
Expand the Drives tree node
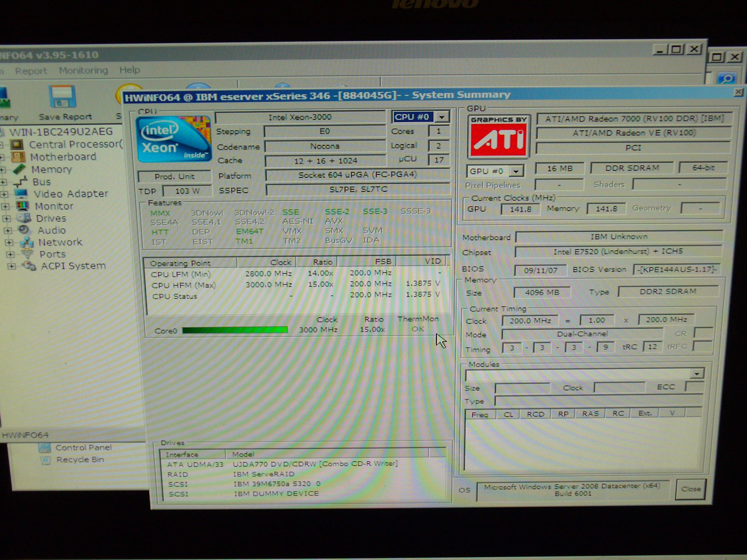point(6,219)
